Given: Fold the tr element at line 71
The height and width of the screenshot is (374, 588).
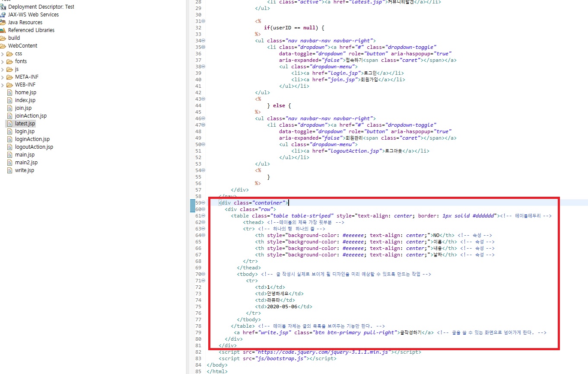Looking at the screenshot, I should tap(203, 281).
